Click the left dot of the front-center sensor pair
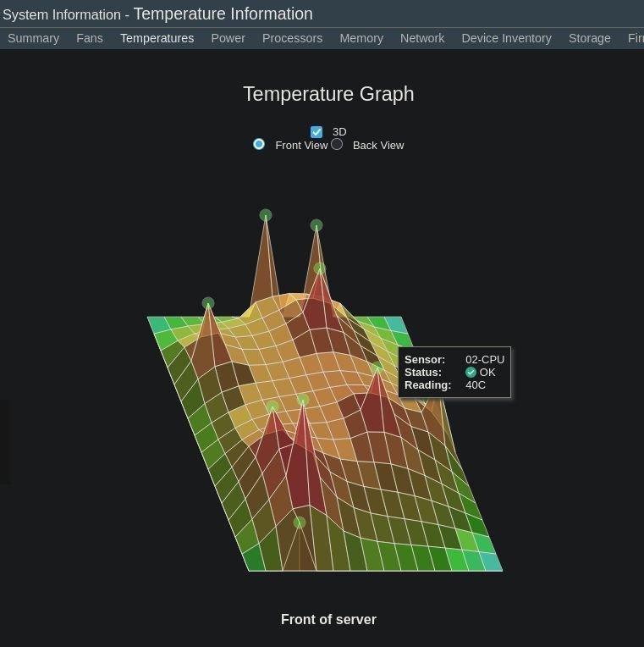This screenshot has height=647, width=644. coord(272,407)
